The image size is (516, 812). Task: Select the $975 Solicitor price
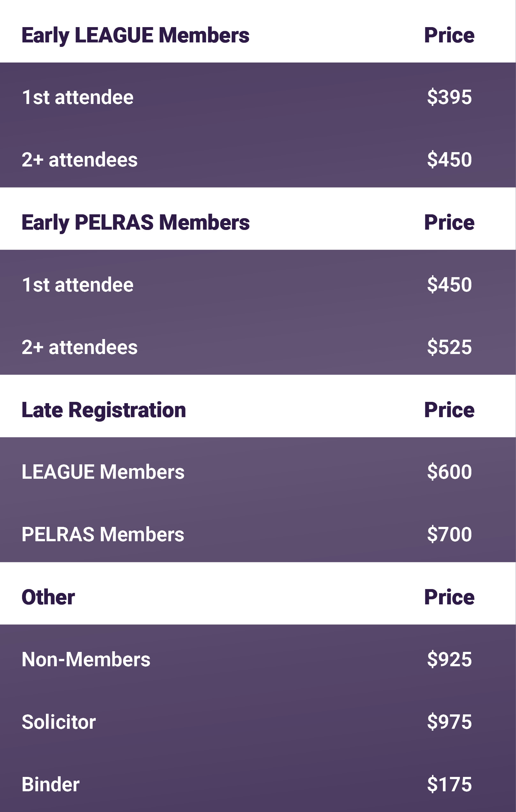(x=449, y=722)
